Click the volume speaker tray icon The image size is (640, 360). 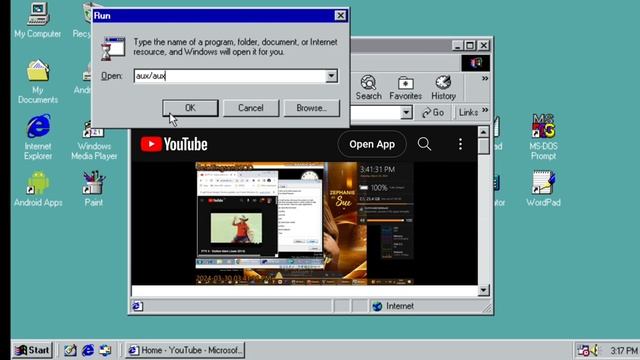click(594, 350)
